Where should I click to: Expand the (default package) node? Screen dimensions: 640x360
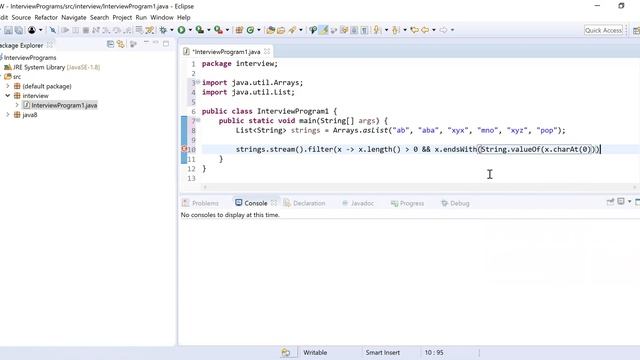(x=8, y=86)
